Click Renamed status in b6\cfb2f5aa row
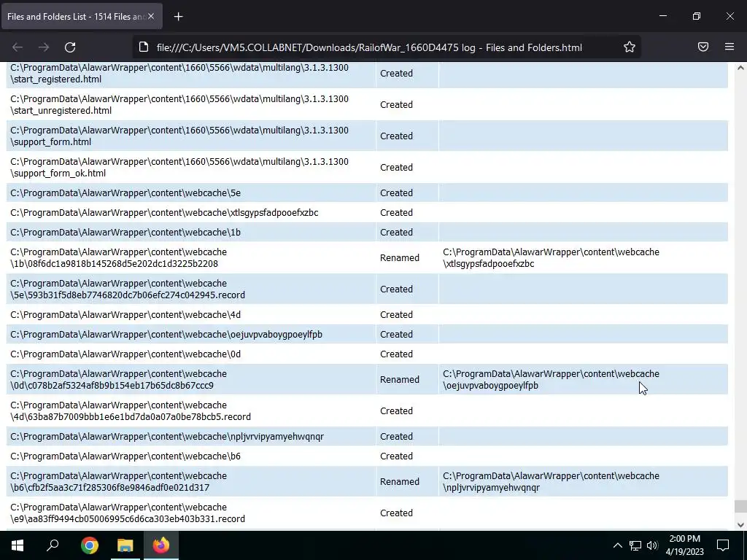This screenshot has height=560, width=747. 400,481
